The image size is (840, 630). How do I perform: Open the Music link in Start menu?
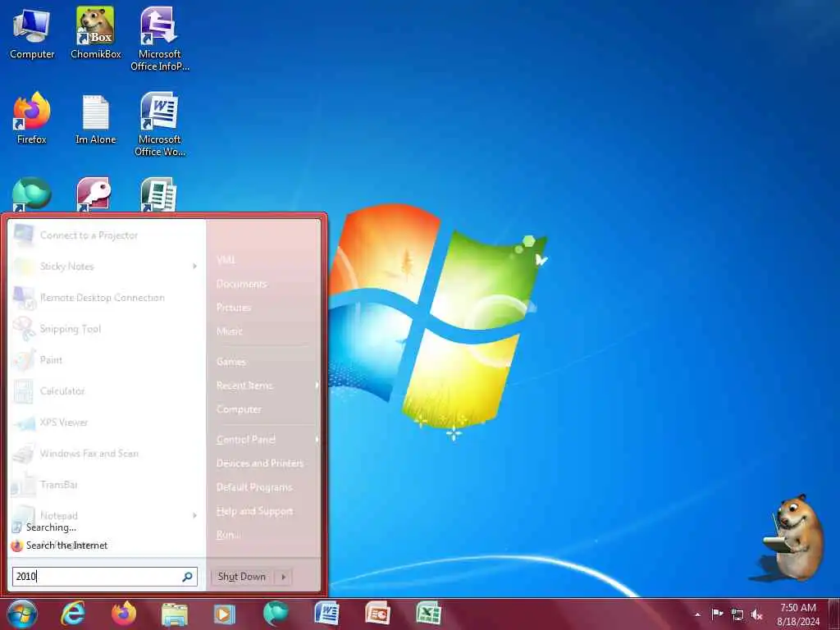pos(230,331)
